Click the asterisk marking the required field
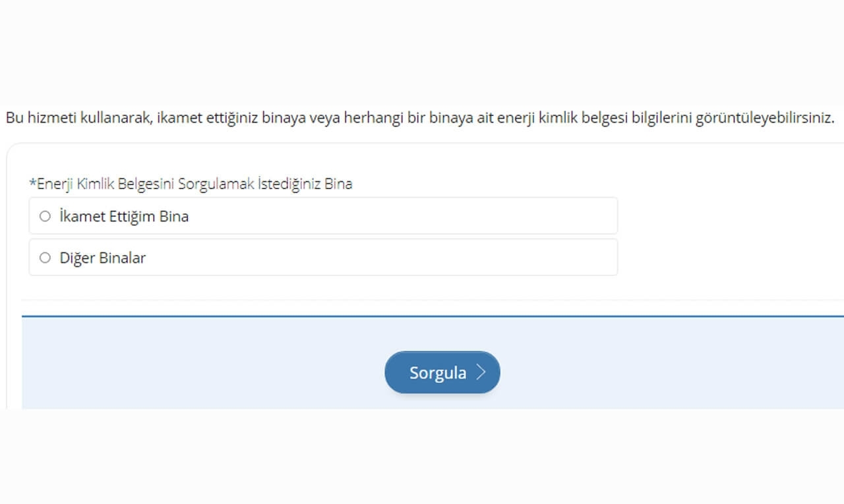Viewport: 844px width, 504px height. tap(32, 184)
